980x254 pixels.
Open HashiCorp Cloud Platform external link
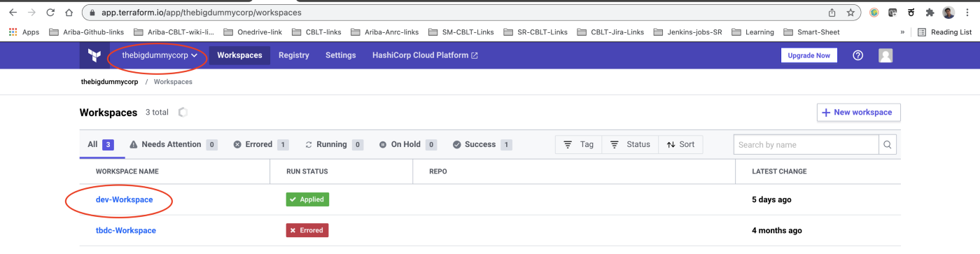(x=425, y=55)
